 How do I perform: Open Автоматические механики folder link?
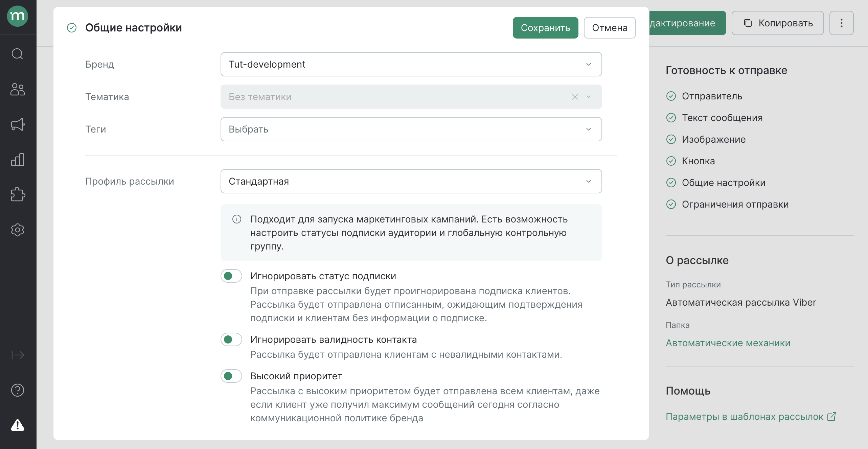(728, 343)
